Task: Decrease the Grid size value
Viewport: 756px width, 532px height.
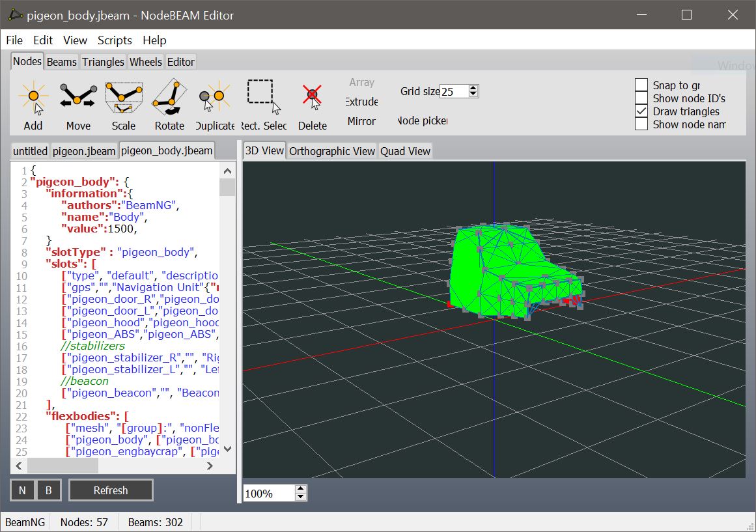Action: point(473,94)
